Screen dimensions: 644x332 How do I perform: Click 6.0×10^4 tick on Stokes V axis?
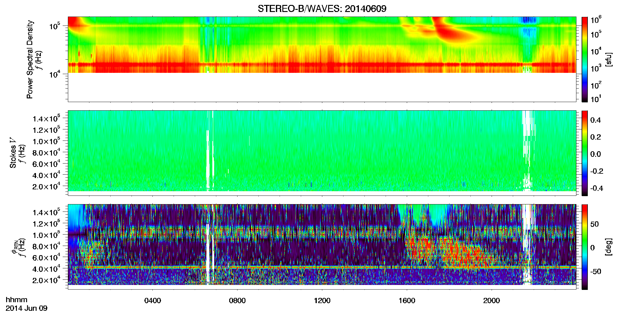pyautogui.click(x=46, y=164)
